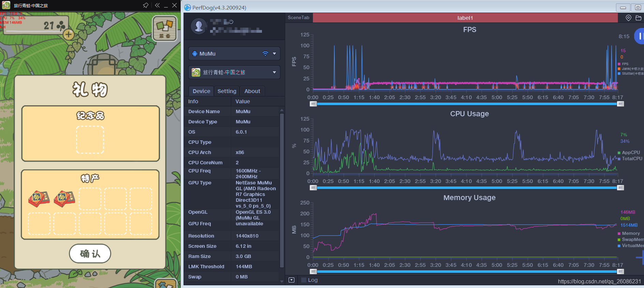Click the Device Info panel scroll-down arrow
Viewport: 644px width, 288px height.
[282, 282]
